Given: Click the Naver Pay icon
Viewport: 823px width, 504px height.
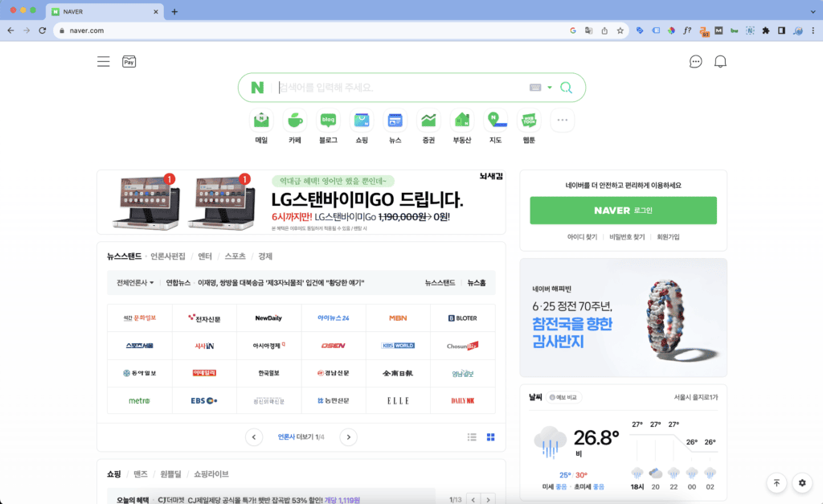Looking at the screenshot, I should click(129, 62).
